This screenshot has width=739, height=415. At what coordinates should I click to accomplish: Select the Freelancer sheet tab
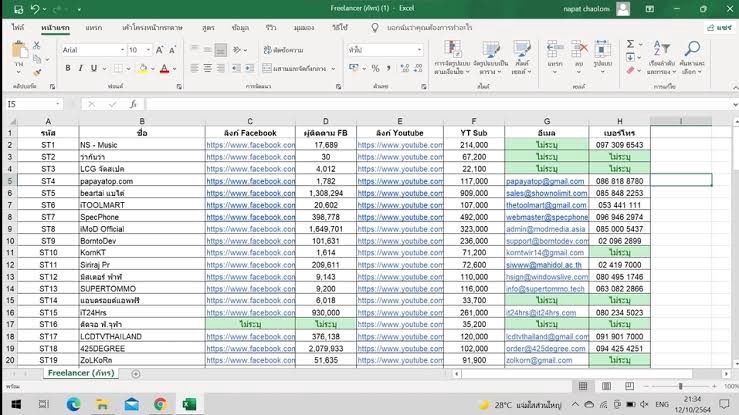[81, 373]
